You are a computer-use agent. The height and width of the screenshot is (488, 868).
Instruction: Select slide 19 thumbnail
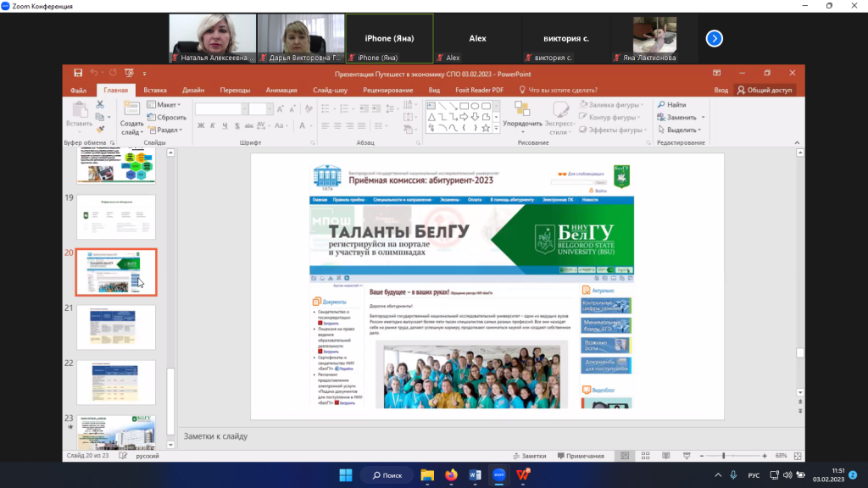point(116,217)
